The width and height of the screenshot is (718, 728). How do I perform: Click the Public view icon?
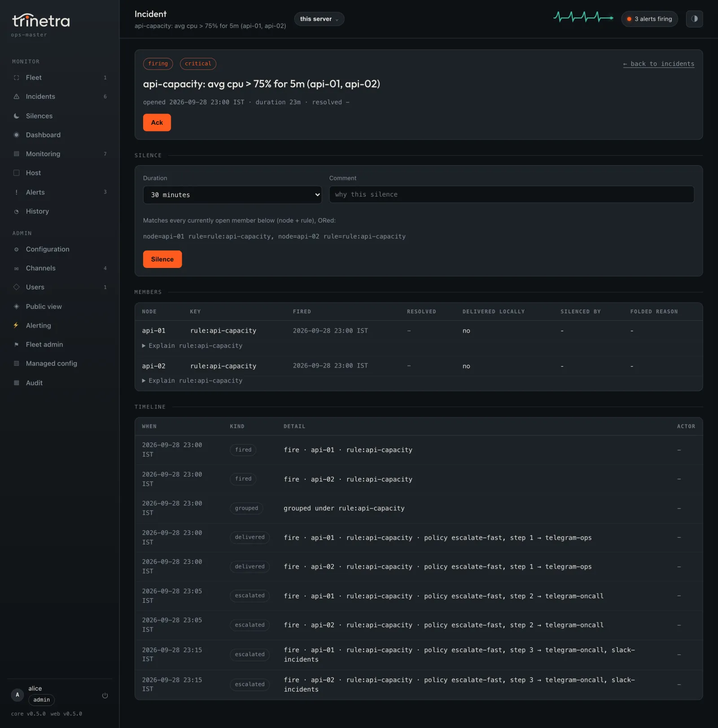tap(17, 307)
